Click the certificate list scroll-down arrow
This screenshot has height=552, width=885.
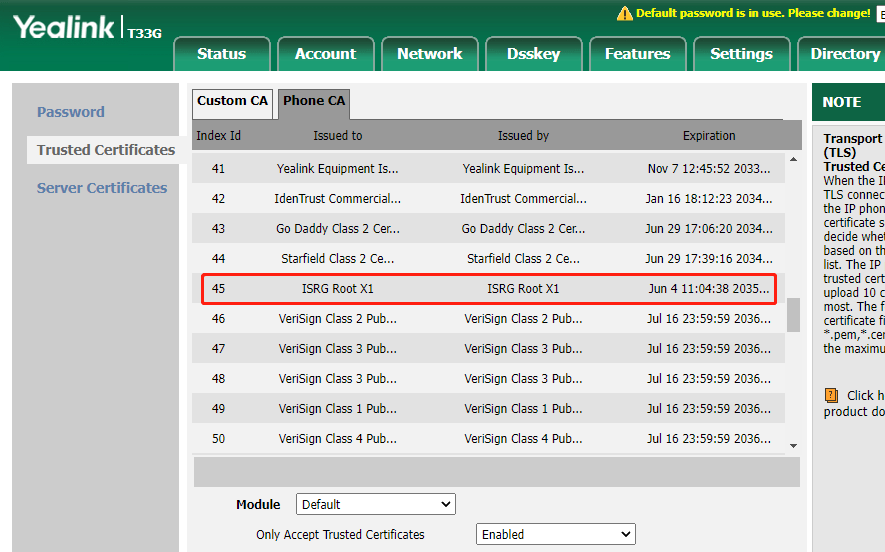[793, 446]
